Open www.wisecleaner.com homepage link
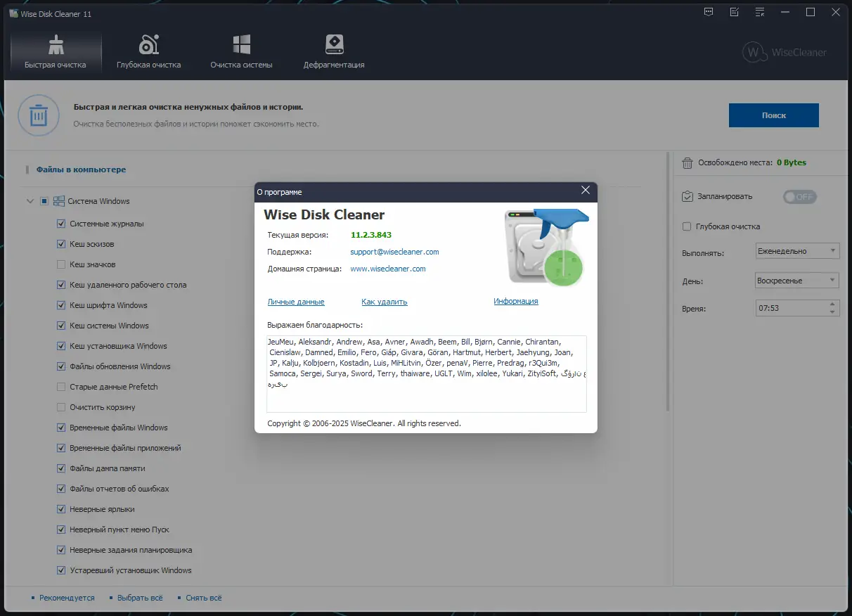Screen dimensions: 852x616 [387, 269]
